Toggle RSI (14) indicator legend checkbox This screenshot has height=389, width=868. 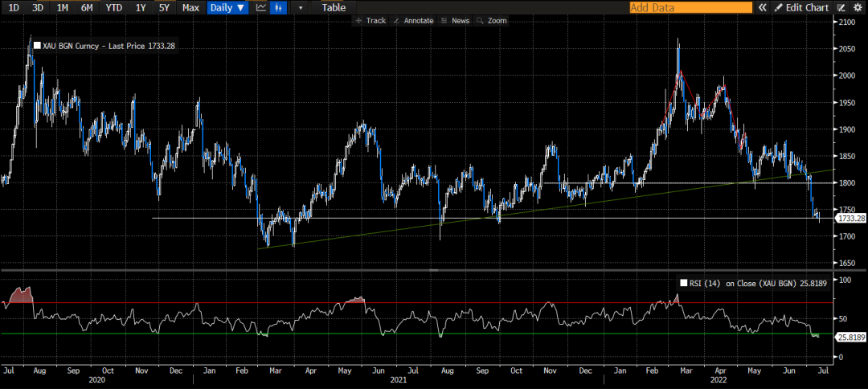click(x=684, y=283)
